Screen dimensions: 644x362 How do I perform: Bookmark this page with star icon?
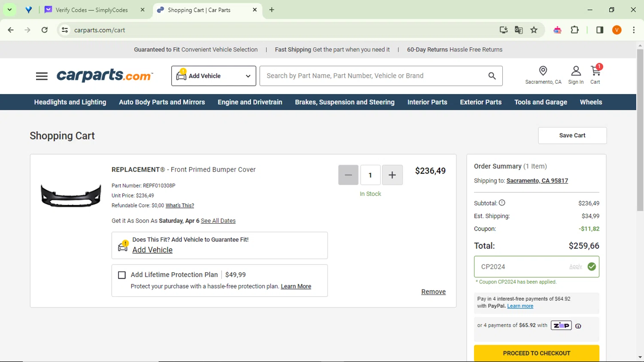(x=534, y=30)
